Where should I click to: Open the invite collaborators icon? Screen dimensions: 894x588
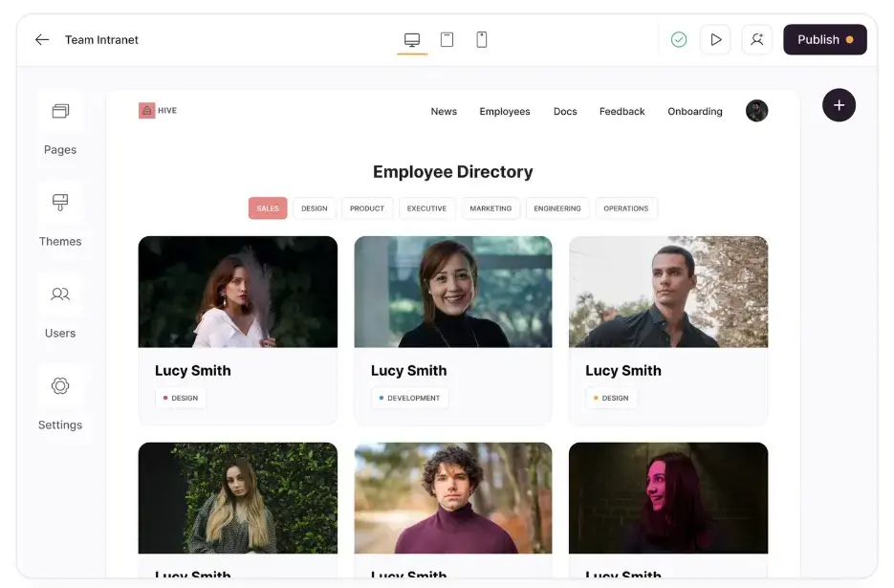[756, 39]
